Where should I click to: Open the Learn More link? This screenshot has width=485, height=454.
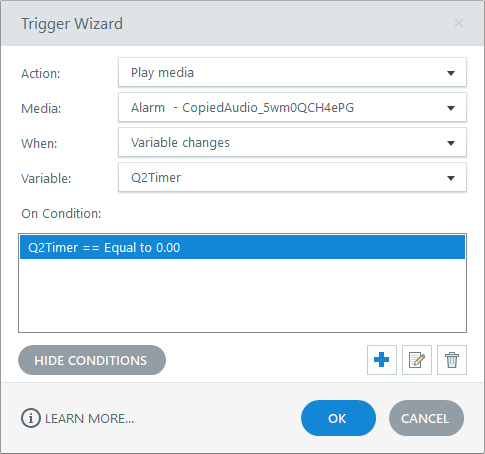89,418
